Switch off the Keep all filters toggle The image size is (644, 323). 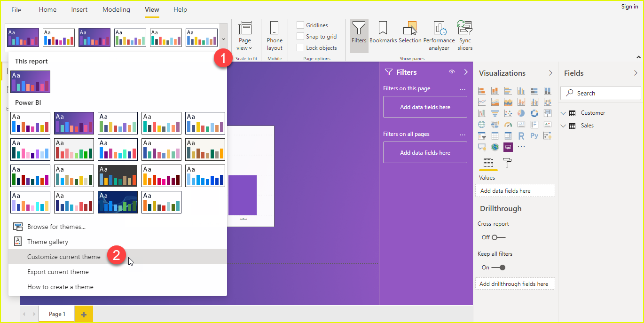[x=499, y=268]
